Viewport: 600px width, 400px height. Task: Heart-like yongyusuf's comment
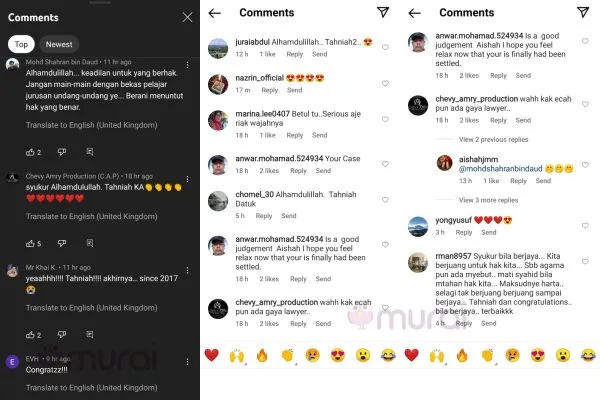pyautogui.click(x=585, y=225)
